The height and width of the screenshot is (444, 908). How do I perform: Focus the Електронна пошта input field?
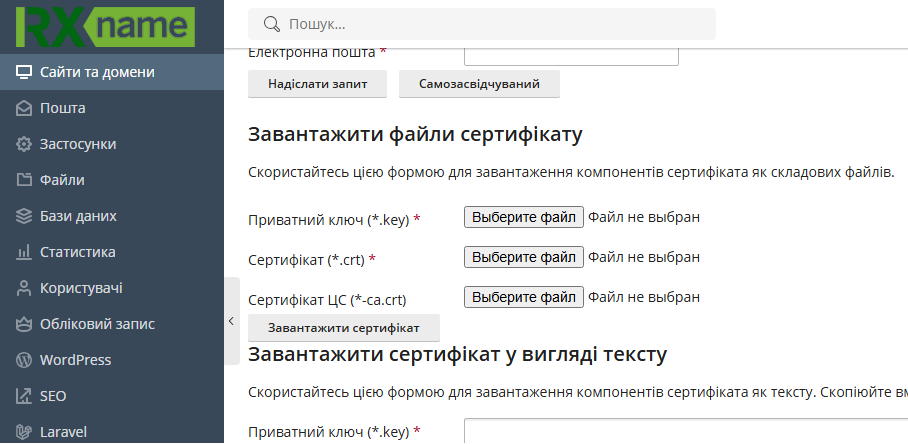(x=571, y=53)
